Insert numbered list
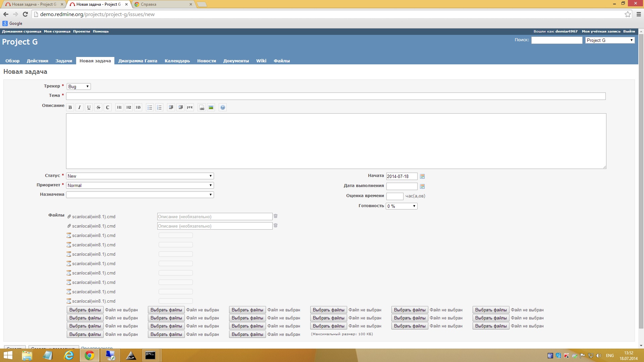Screen dimensions: 644x362 [x=159, y=107]
